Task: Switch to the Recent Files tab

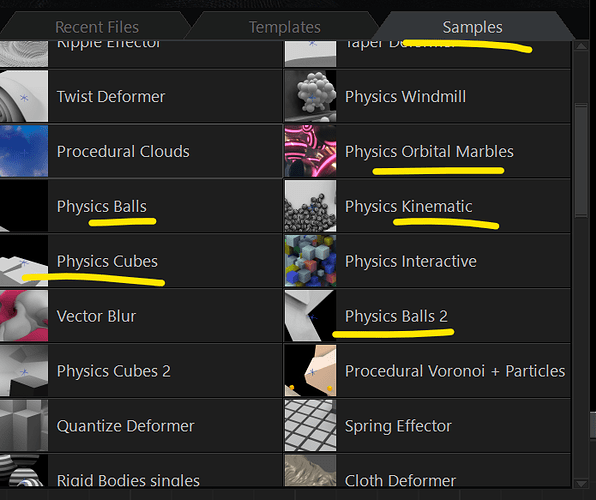Action: click(x=97, y=27)
